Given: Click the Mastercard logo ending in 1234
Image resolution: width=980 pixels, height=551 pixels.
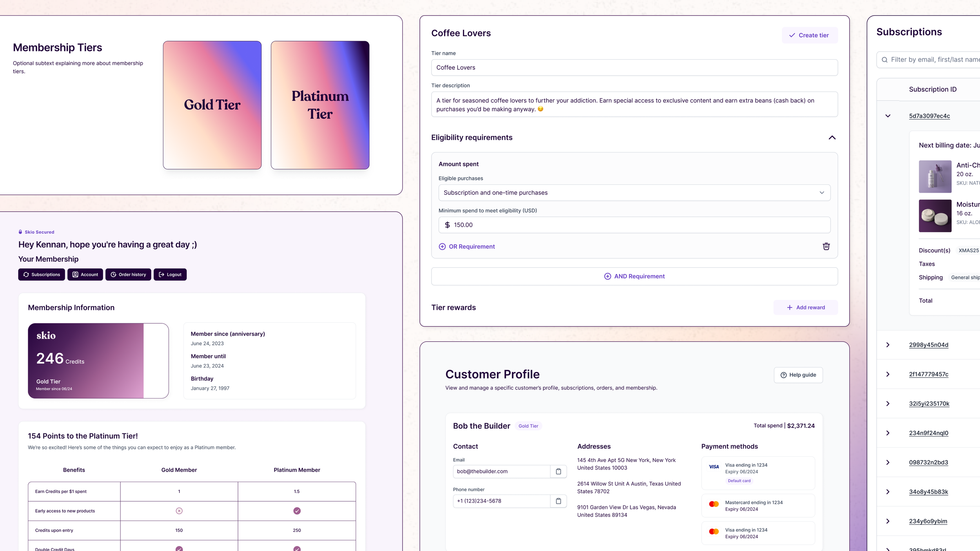Looking at the screenshot, I should click(714, 504).
